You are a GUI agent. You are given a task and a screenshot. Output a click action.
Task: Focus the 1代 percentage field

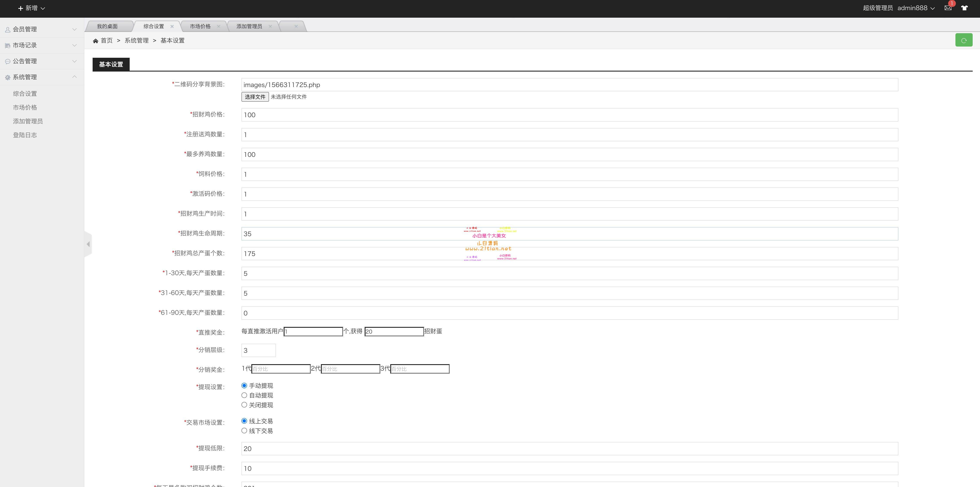pos(281,369)
